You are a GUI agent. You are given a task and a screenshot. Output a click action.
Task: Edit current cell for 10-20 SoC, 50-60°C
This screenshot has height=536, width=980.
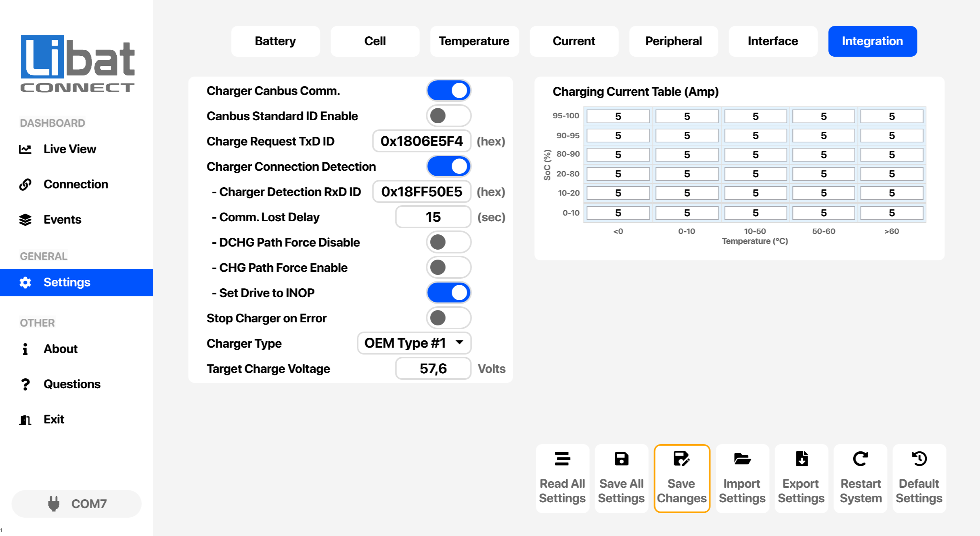pyautogui.click(x=824, y=193)
